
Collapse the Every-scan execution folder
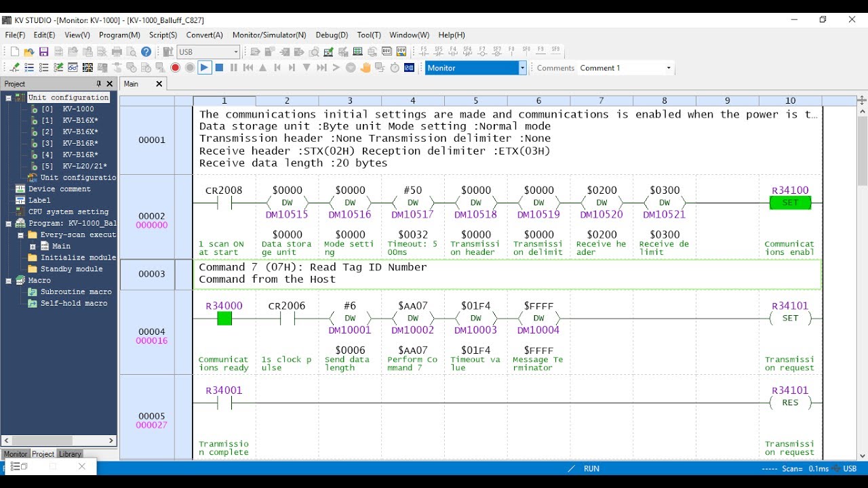tap(20, 235)
